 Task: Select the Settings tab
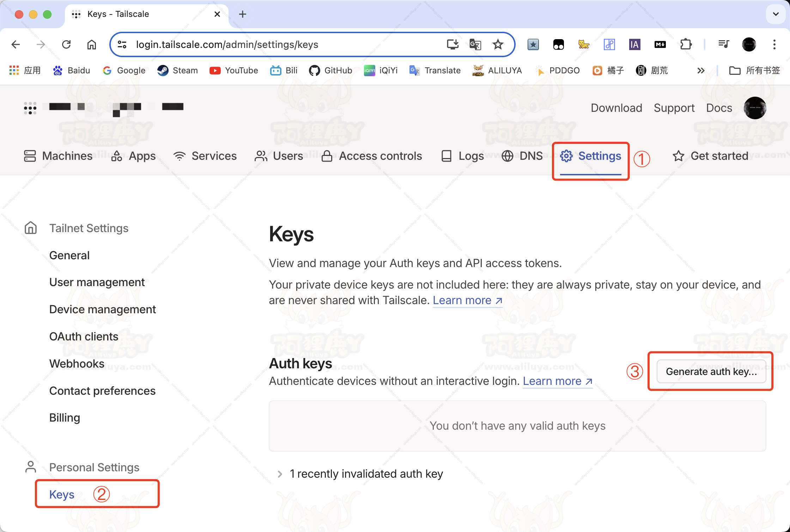591,156
